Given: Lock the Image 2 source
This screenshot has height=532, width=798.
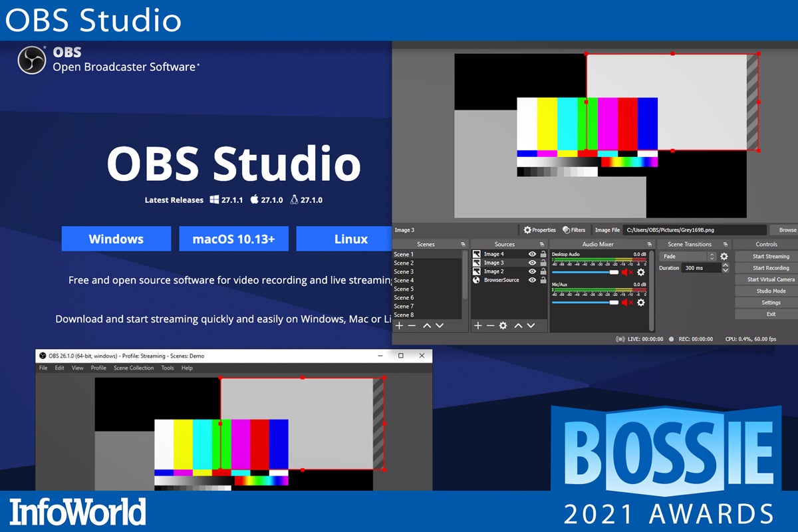Looking at the screenshot, I should click(543, 271).
